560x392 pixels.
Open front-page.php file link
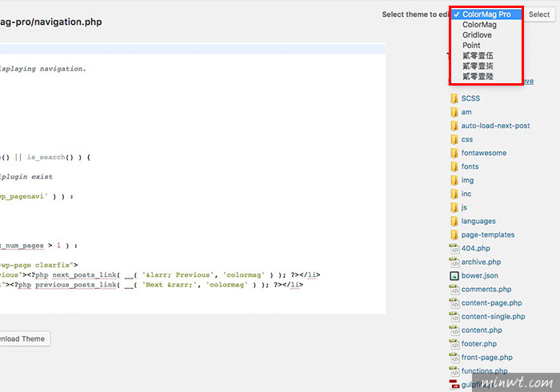[x=486, y=358]
